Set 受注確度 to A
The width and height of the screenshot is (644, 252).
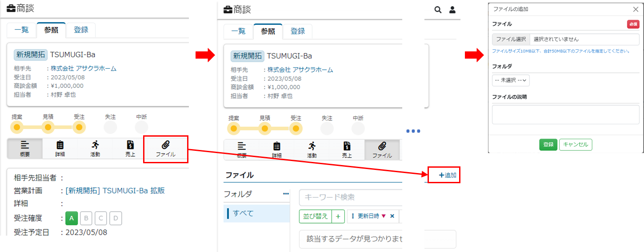tap(71, 218)
